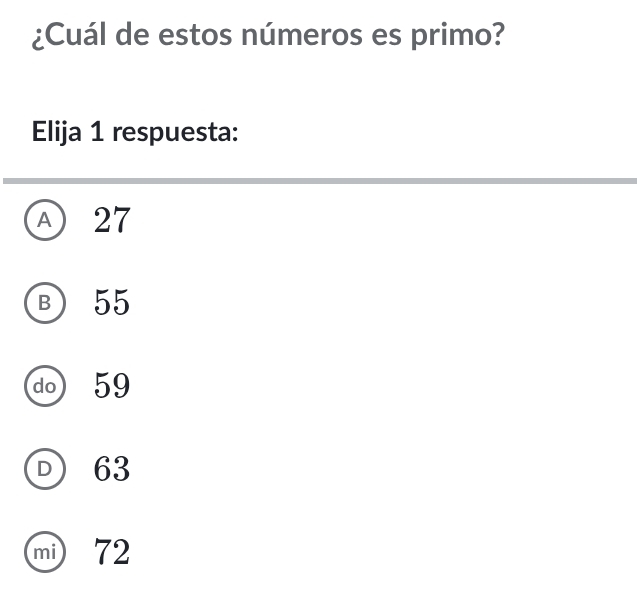Select the radio circle labeled D
The height and width of the screenshot is (595, 637).
tap(44, 467)
